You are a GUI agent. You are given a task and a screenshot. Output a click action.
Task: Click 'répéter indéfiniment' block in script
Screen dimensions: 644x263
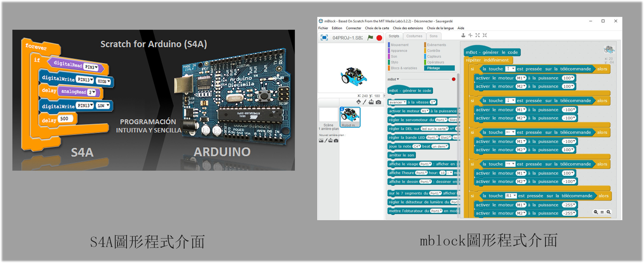(x=487, y=60)
